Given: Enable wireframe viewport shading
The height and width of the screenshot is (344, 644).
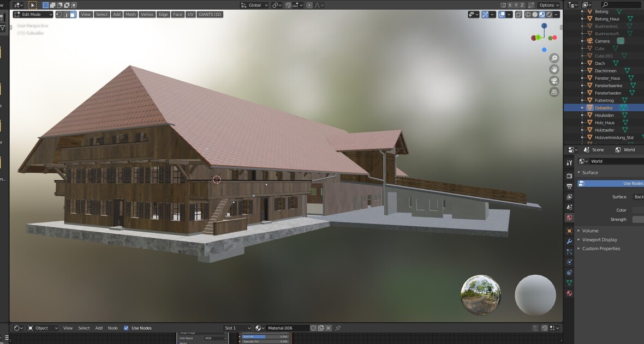Looking at the screenshot, I should point(527,15).
